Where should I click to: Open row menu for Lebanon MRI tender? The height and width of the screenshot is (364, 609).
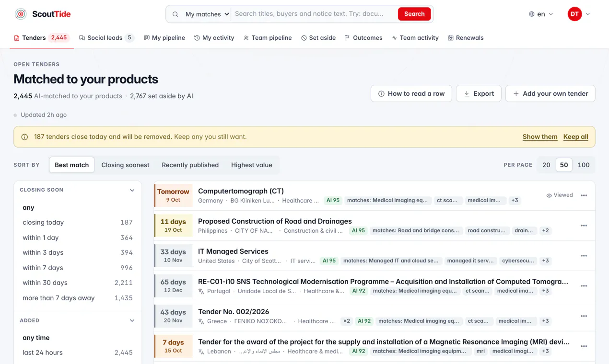click(x=584, y=346)
